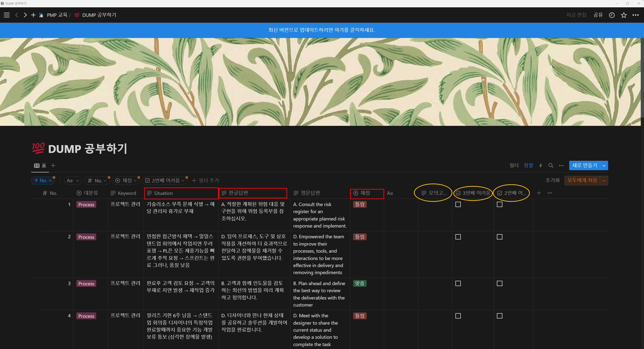
Task: Click the 2번째 어... column header
Action: click(x=513, y=193)
